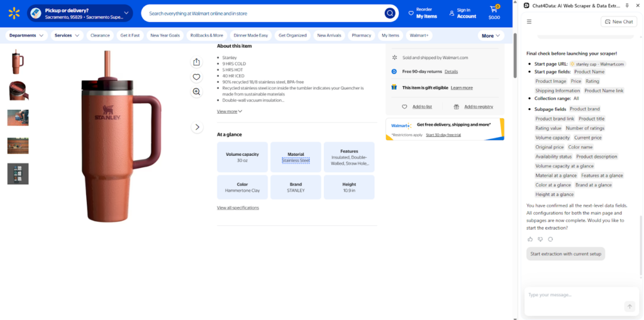Click the Product Name link field tag
The width and height of the screenshot is (644, 320).
click(604, 91)
